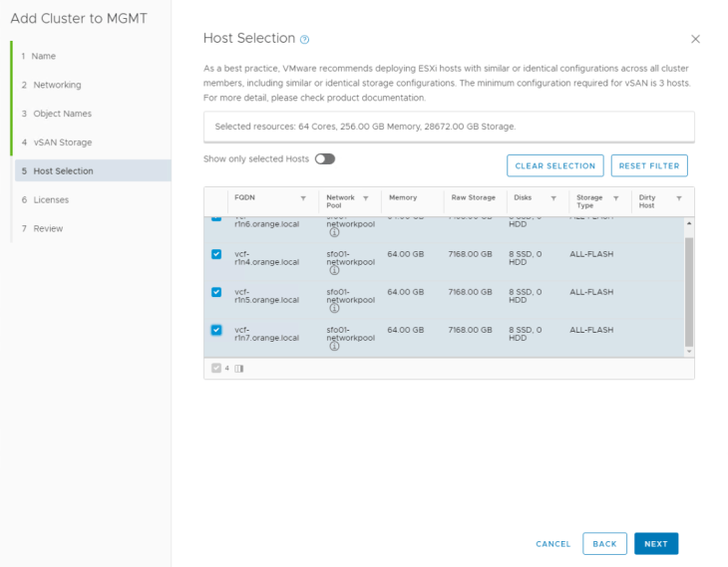Open the column toggle icon in table footer
Image resolution: width=728 pixels, height=567 pixels.
point(239,369)
